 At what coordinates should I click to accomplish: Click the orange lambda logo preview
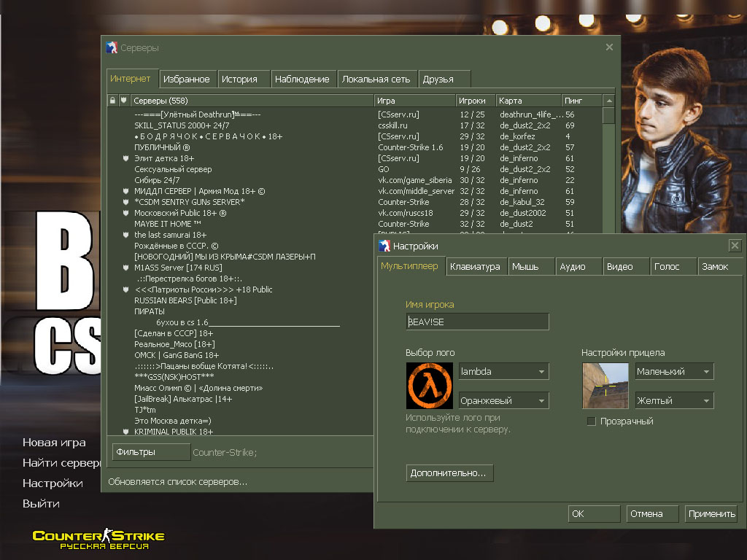[x=429, y=386]
